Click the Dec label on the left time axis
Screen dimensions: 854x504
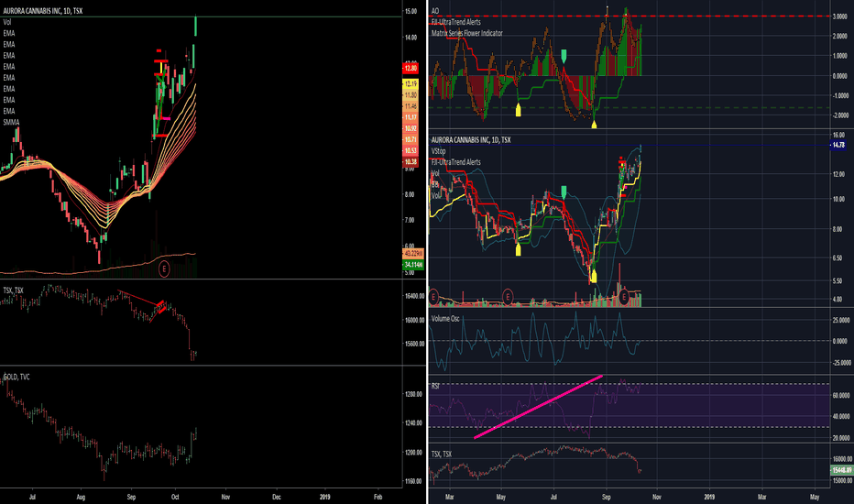coord(277,497)
